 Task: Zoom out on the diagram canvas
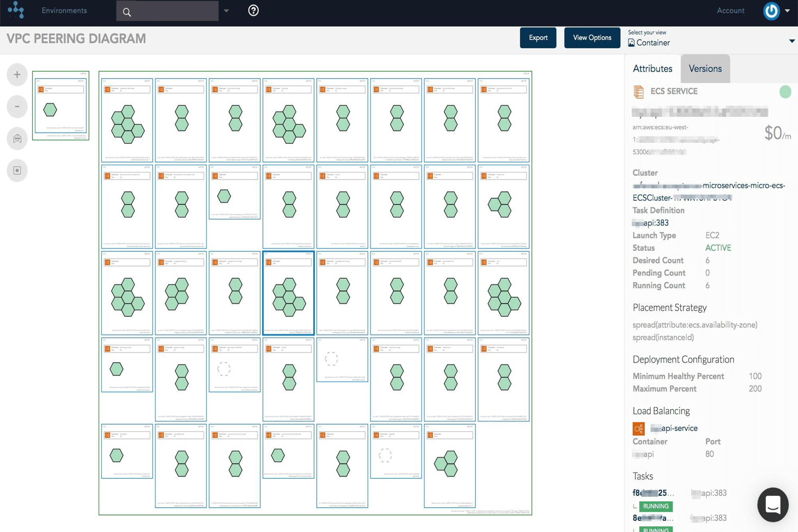pos(17,107)
